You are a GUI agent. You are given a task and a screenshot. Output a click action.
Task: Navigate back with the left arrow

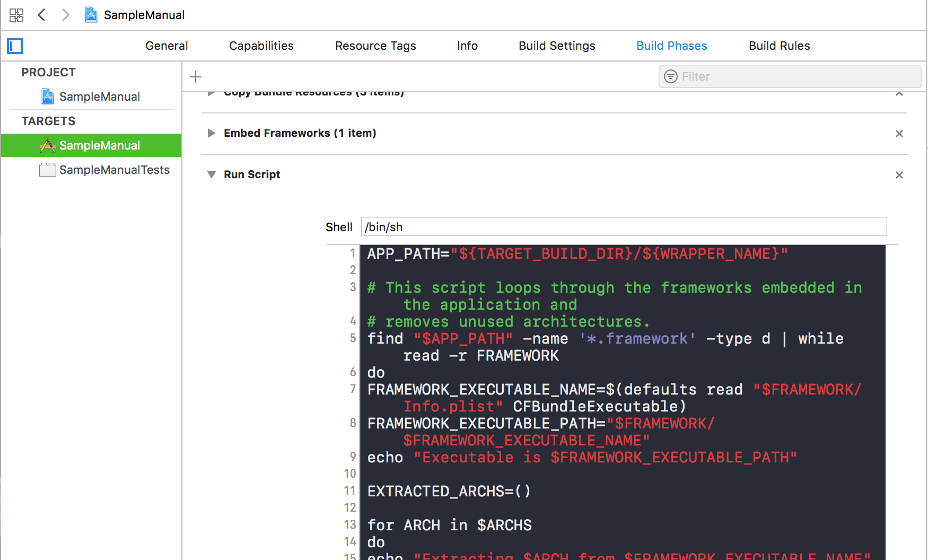click(41, 15)
